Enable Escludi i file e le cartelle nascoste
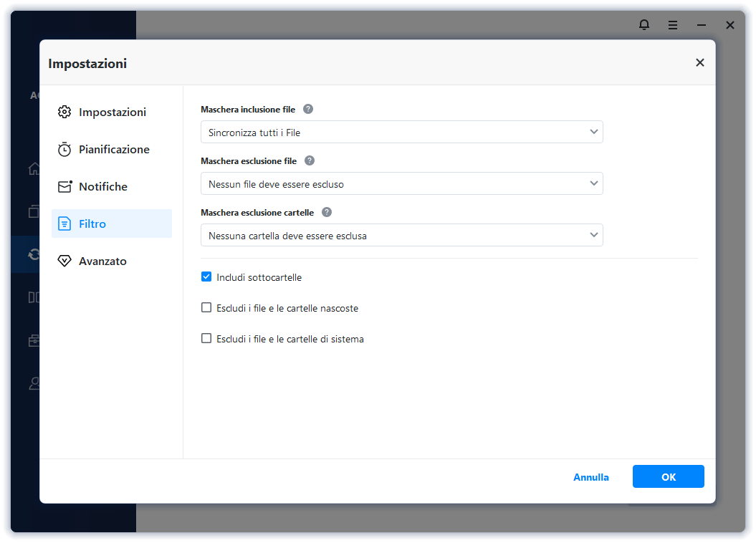This screenshot has height=543, width=756. click(206, 308)
